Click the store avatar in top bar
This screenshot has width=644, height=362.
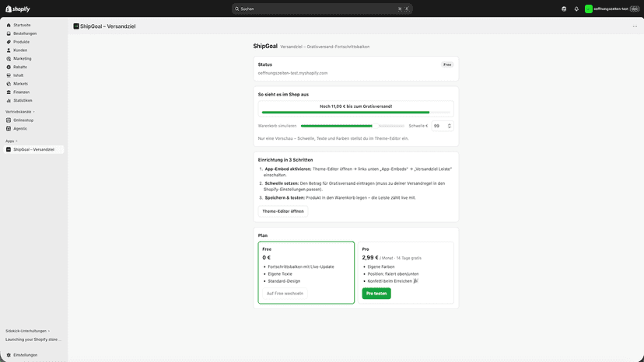[x=589, y=9]
